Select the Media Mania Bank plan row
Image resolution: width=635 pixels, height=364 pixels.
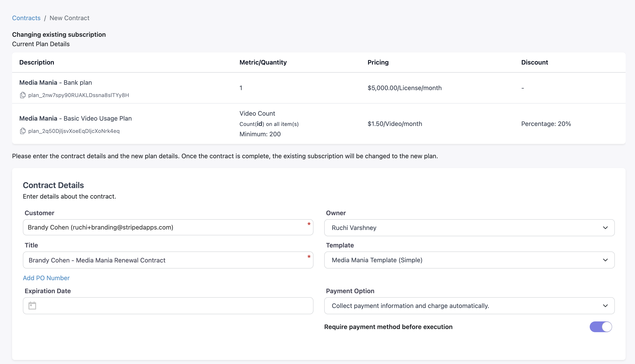tap(56, 82)
